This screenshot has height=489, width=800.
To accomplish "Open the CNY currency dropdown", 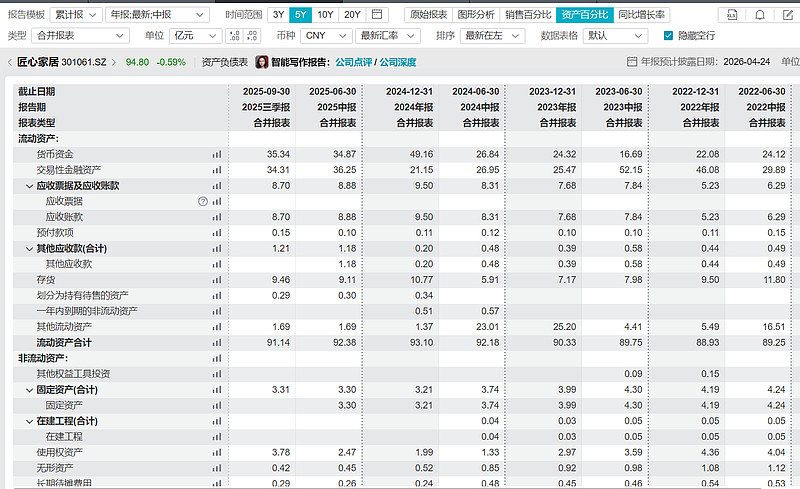I will pyautogui.click(x=327, y=35).
